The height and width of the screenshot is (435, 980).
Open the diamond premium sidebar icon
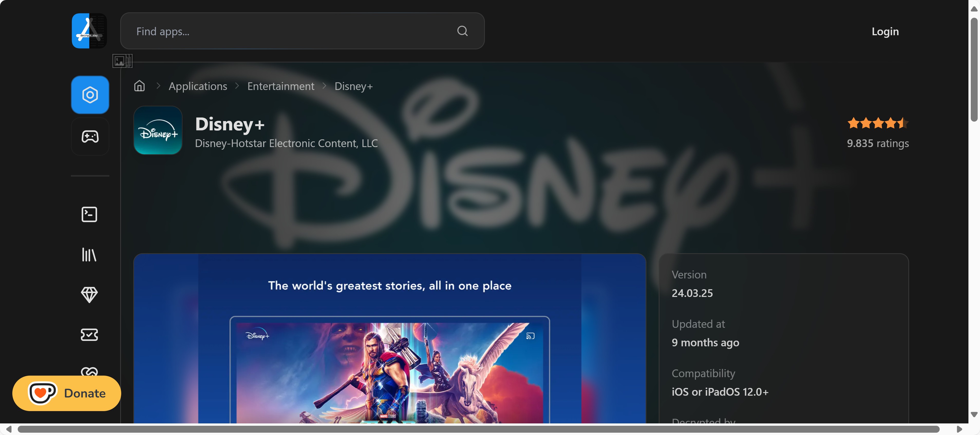(x=89, y=294)
